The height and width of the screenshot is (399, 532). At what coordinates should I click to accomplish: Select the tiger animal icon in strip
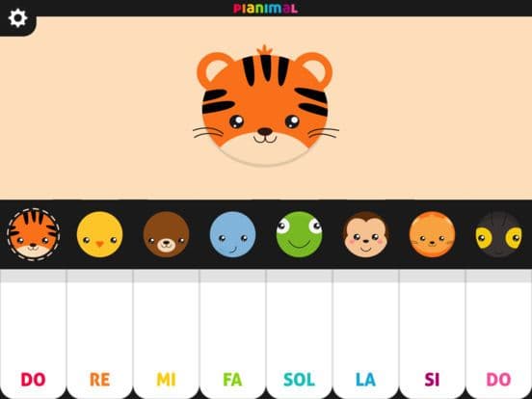33,234
